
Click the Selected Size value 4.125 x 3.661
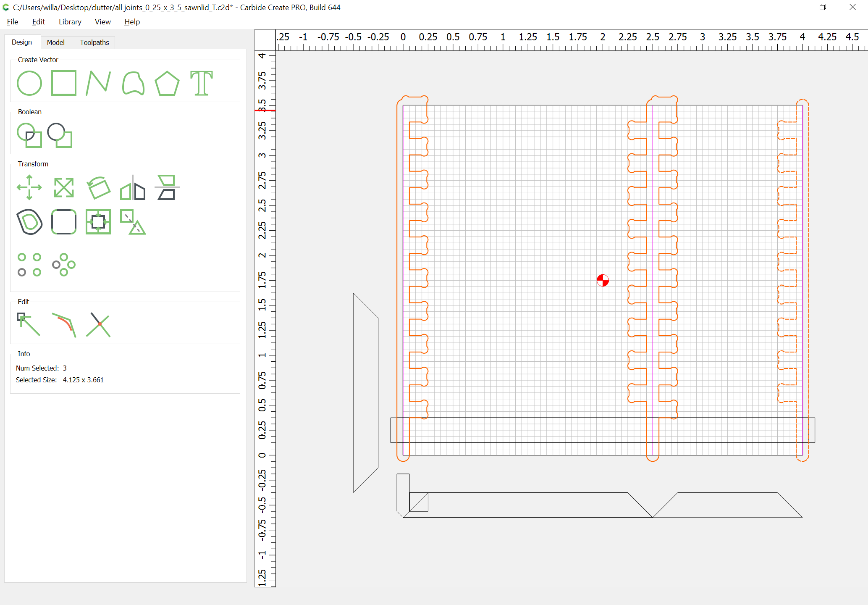(83, 380)
